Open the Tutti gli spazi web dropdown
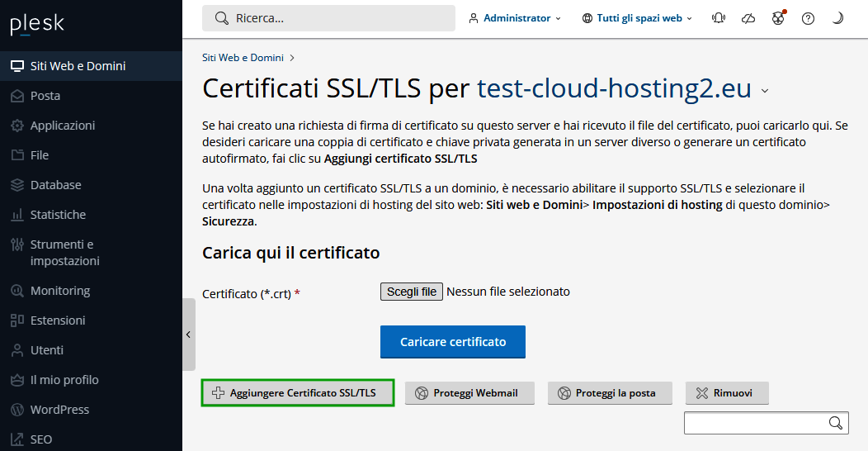868x451 pixels. (637, 18)
